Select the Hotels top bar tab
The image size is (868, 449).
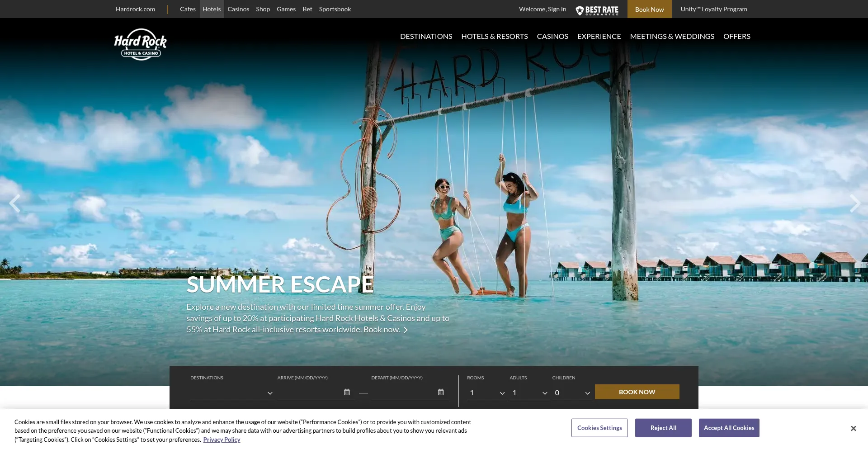[212, 9]
